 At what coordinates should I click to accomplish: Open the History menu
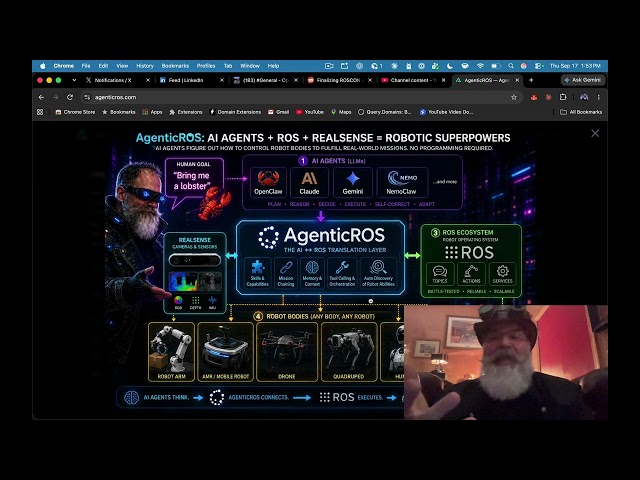pyautogui.click(x=145, y=66)
